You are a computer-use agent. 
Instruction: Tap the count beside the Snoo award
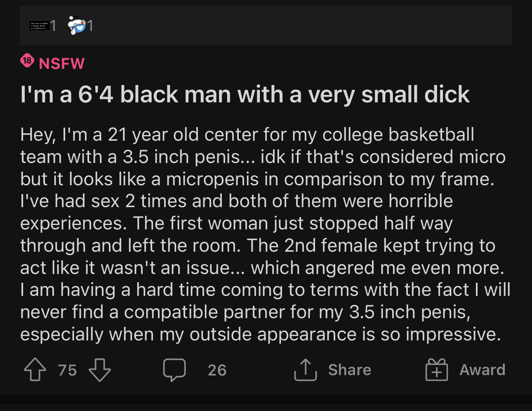90,26
